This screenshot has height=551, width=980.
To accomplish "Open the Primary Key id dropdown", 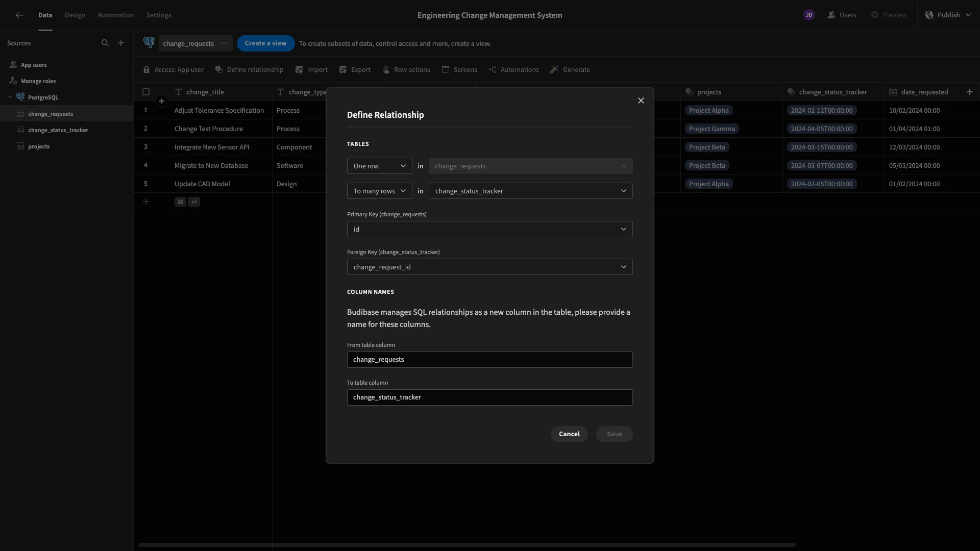I will 489,229.
